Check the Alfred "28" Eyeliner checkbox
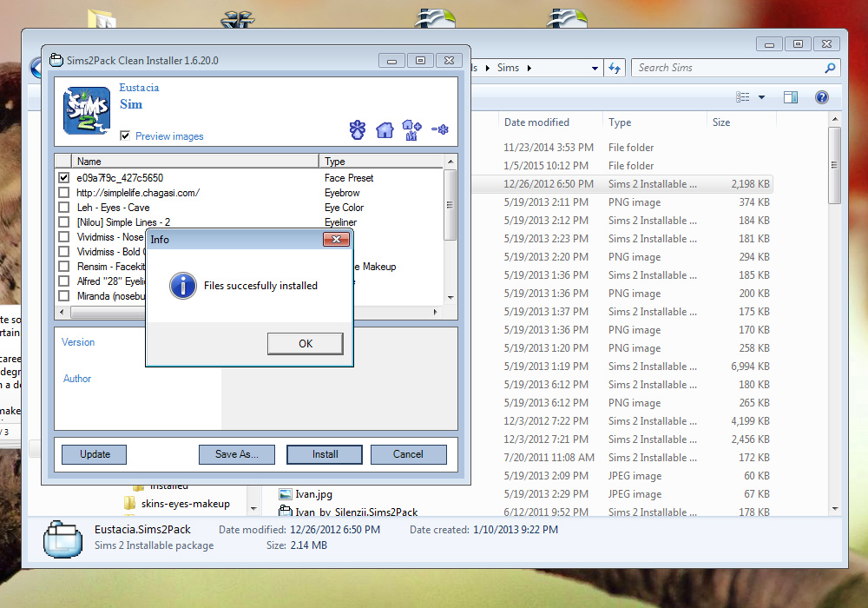868x608 pixels. pyautogui.click(x=63, y=281)
